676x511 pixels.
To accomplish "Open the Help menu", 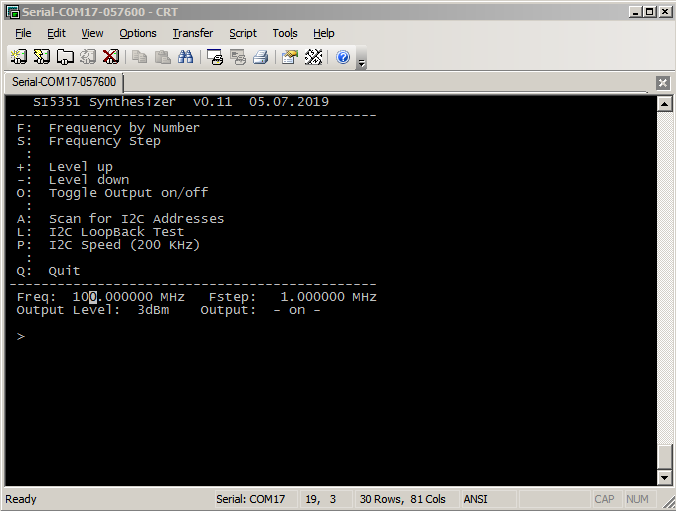I will point(324,33).
